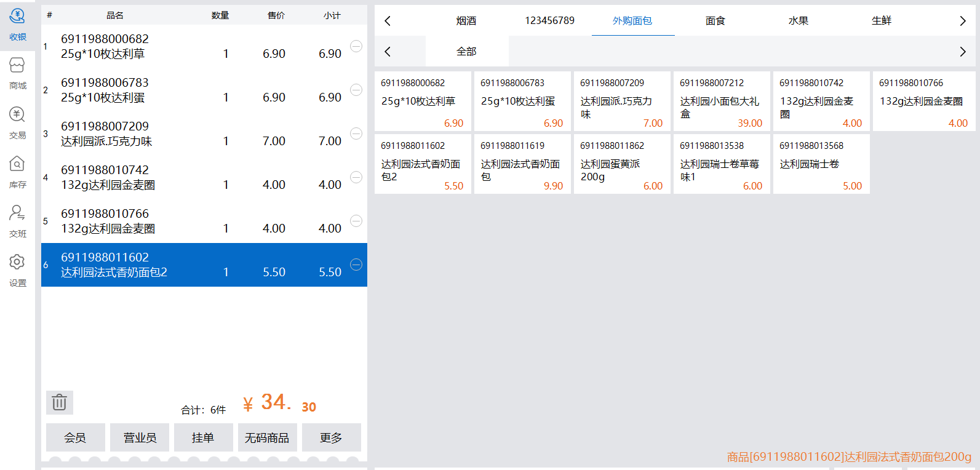This screenshot has height=470, width=980.
Task: Show next subcategories with right chevron
Action: [x=963, y=52]
